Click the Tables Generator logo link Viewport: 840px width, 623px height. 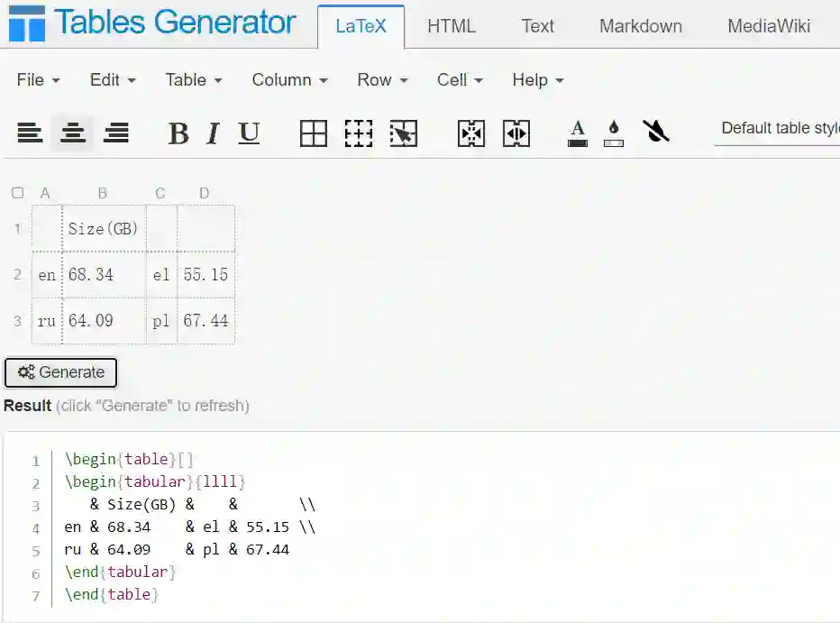151,23
